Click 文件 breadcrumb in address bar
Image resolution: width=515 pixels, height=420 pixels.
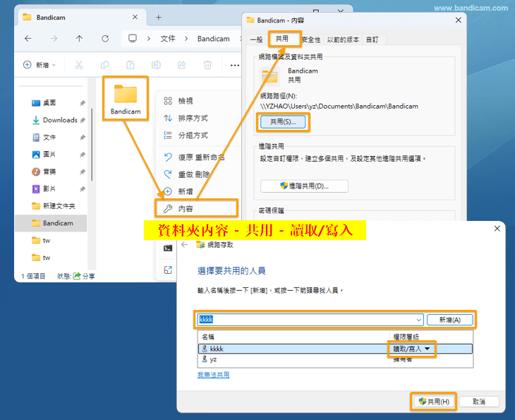point(168,39)
